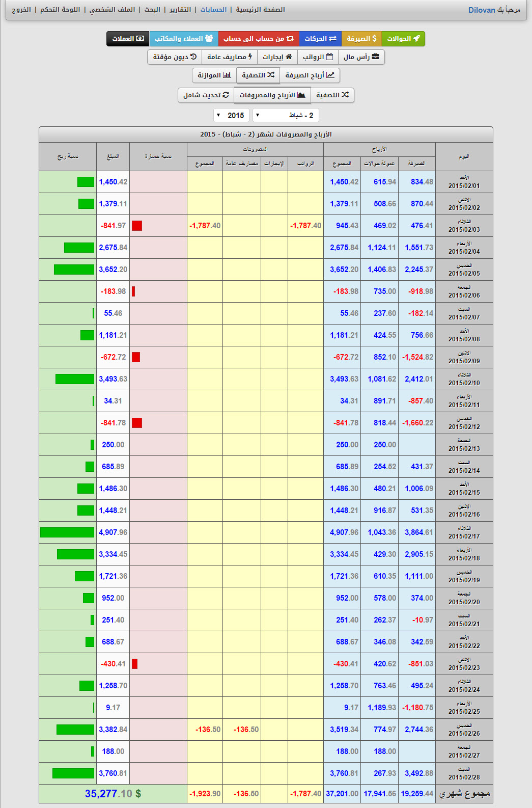Select مصاريف عامة with the lightning icon
532x808 pixels.
(230, 57)
